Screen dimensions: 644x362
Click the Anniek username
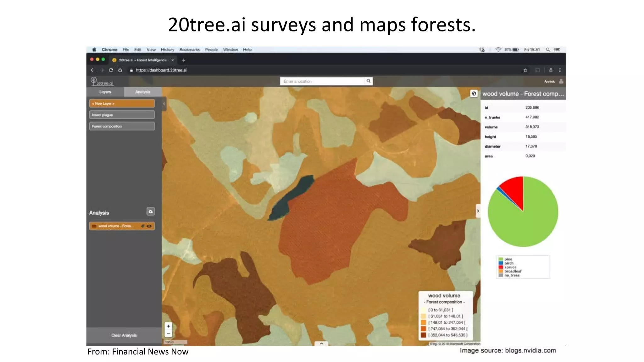click(549, 82)
